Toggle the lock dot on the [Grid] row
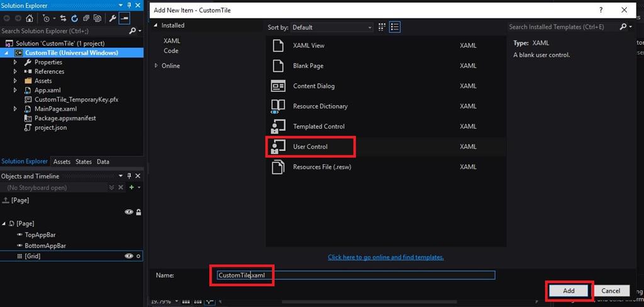 138,256
